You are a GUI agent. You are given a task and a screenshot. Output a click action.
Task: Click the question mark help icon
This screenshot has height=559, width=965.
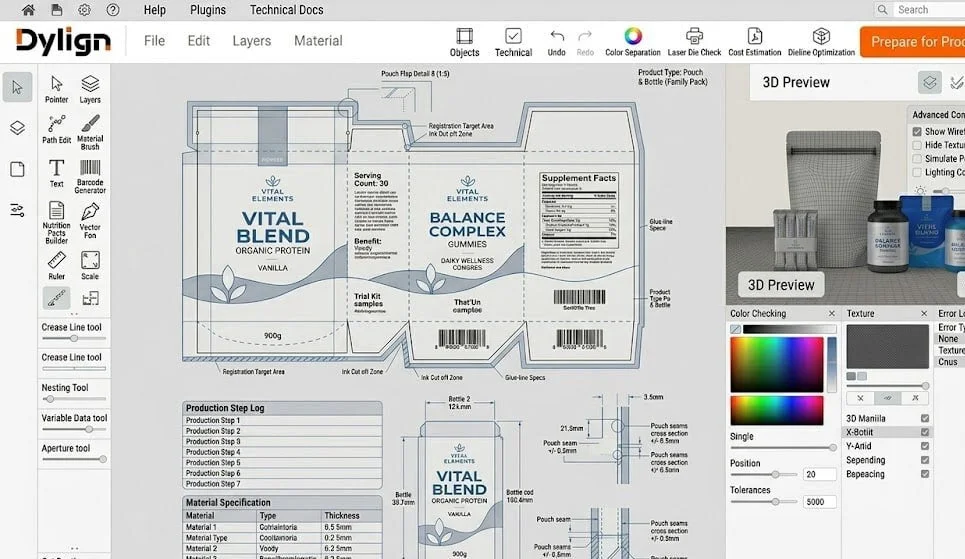[113, 10]
